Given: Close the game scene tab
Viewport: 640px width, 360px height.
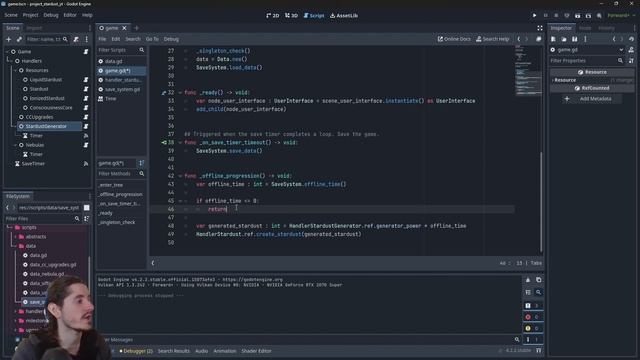Looking at the screenshot, I should [124, 28].
